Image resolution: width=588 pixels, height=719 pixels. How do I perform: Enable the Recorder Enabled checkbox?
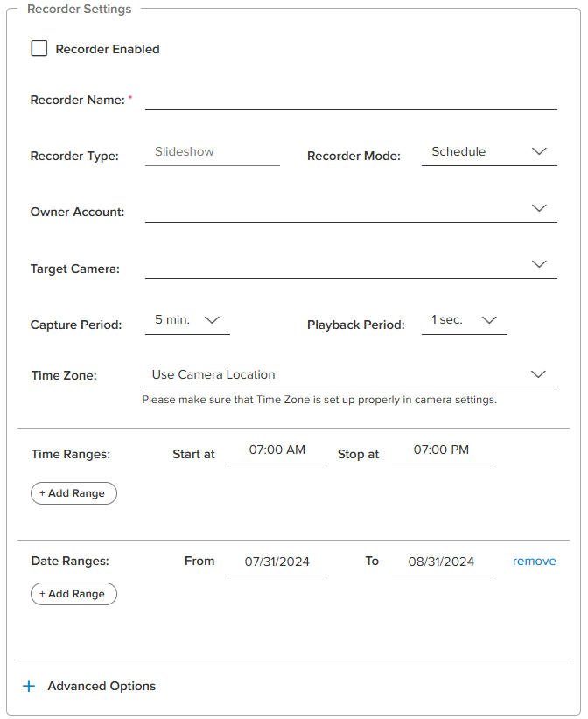[38, 48]
